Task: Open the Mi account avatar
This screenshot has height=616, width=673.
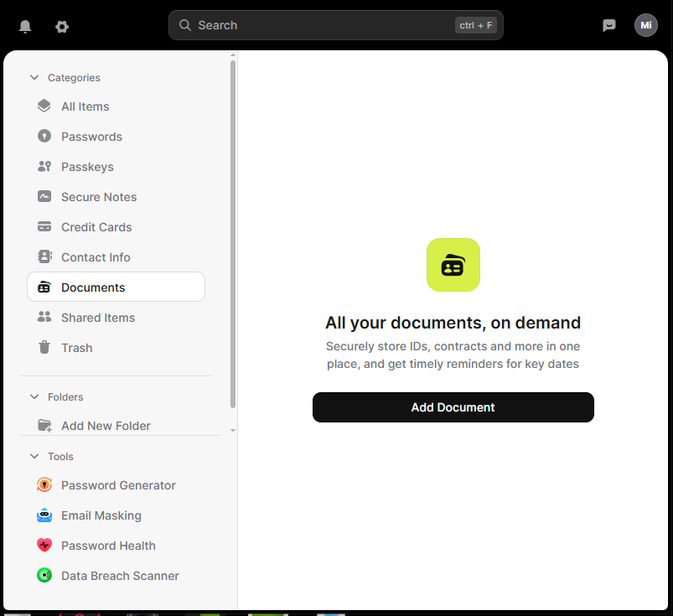Action: (645, 25)
